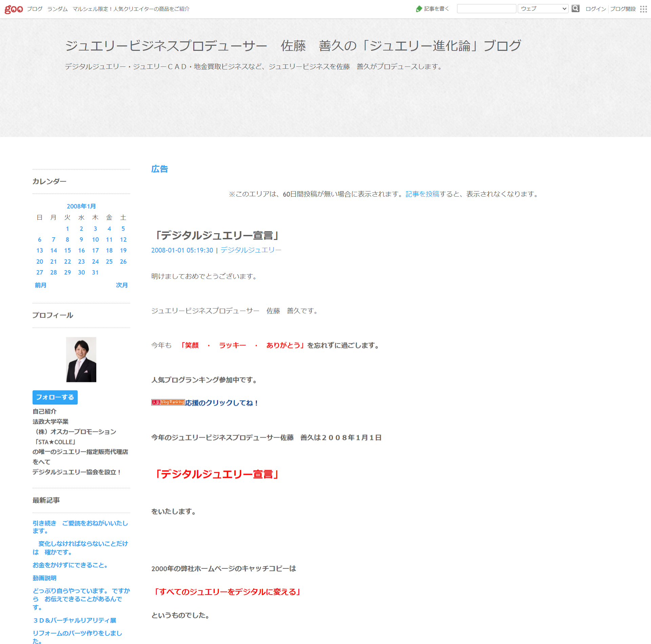Click the フォローする button
The image size is (651, 644).
[55, 397]
